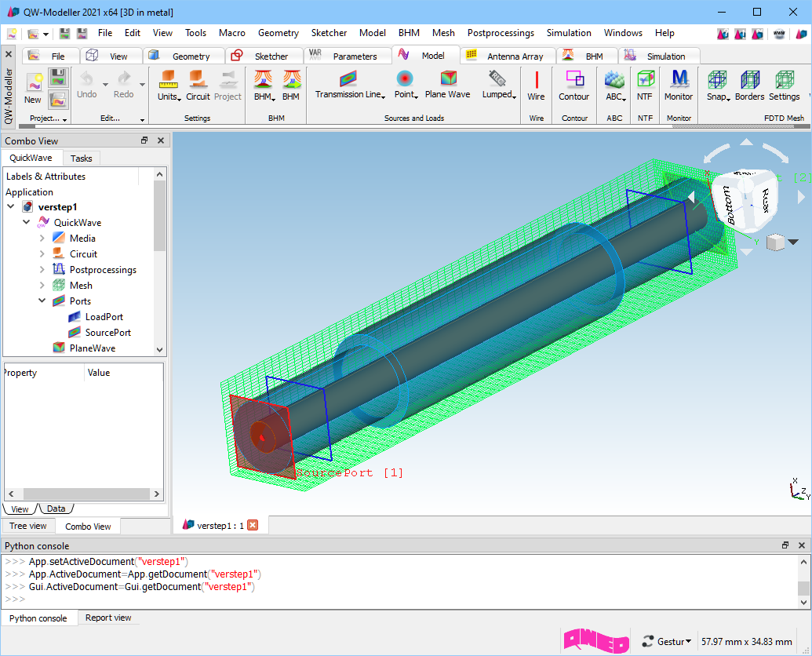The width and height of the screenshot is (812, 656).
Task: Click the Redo button
Action: (x=123, y=85)
